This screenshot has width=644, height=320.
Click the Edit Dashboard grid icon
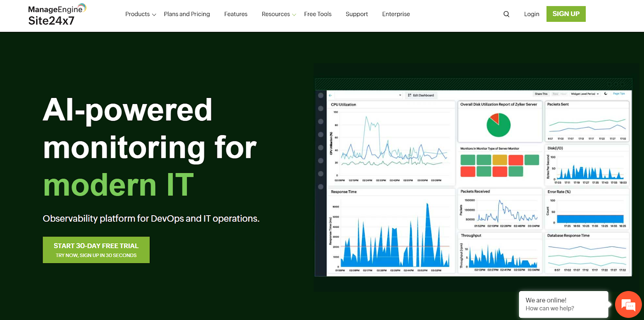(409, 96)
